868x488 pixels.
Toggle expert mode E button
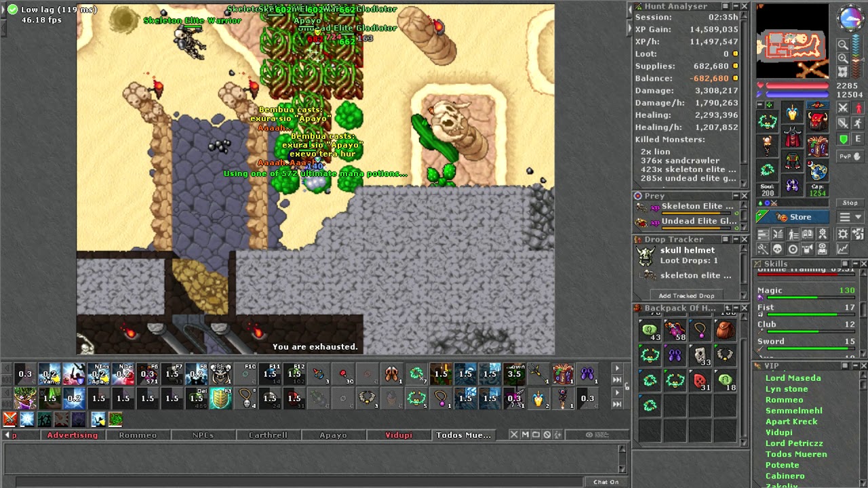858,138
